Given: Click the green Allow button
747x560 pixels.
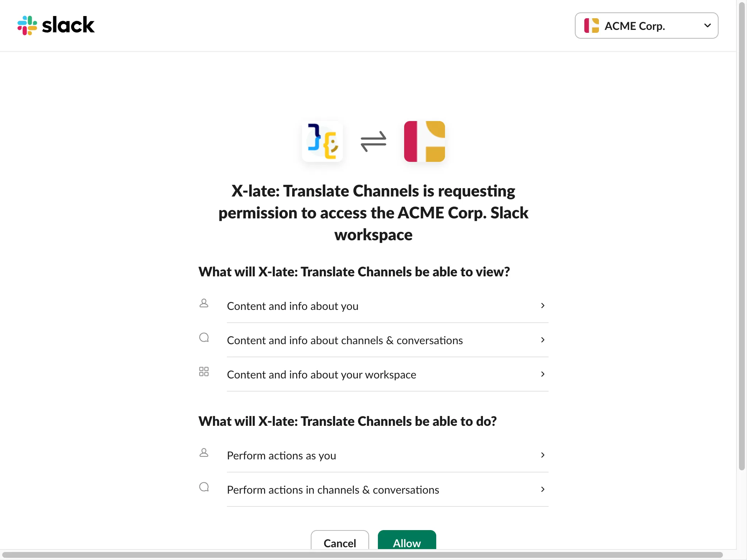Looking at the screenshot, I should click(x=407, y=540).
